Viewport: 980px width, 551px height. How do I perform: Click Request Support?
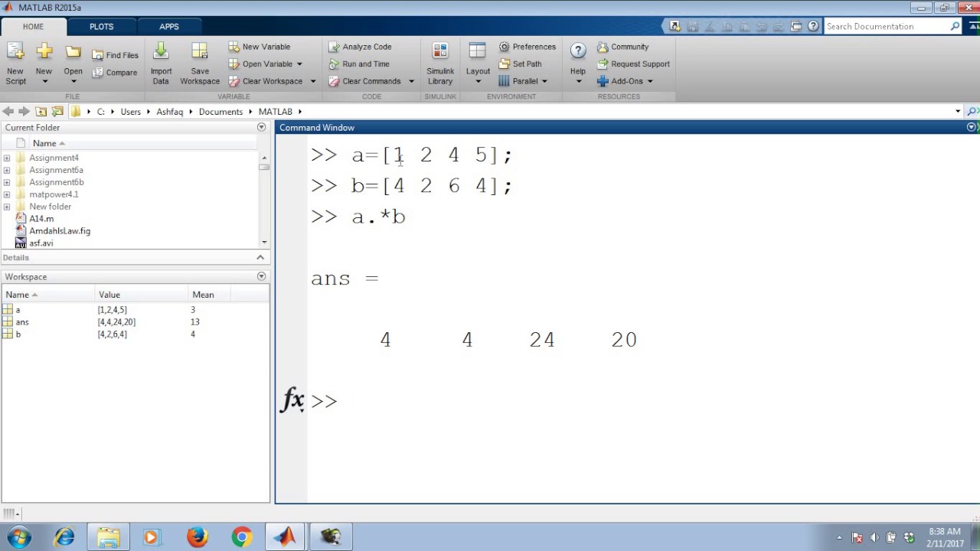(x=634, y=64)
